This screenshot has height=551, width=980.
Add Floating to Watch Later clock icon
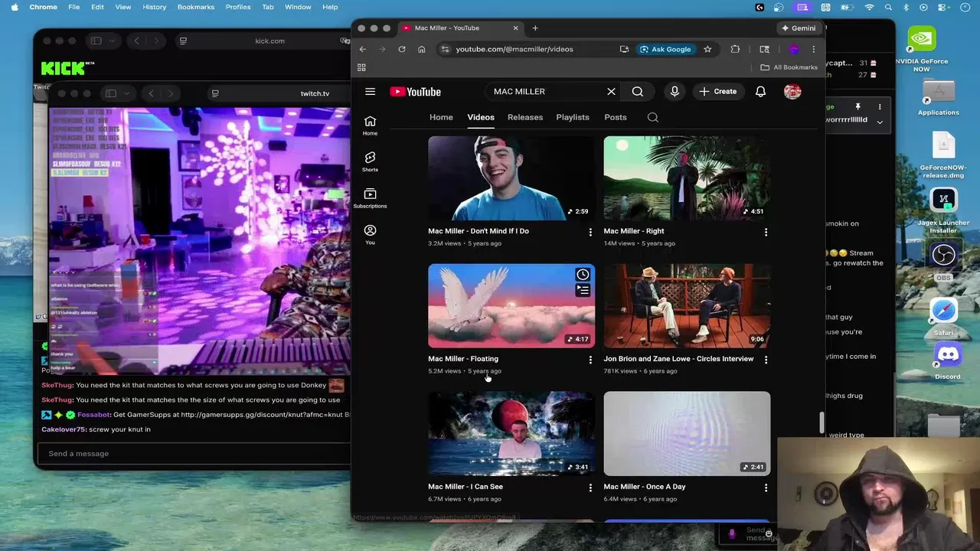click(x=583, y=275)
